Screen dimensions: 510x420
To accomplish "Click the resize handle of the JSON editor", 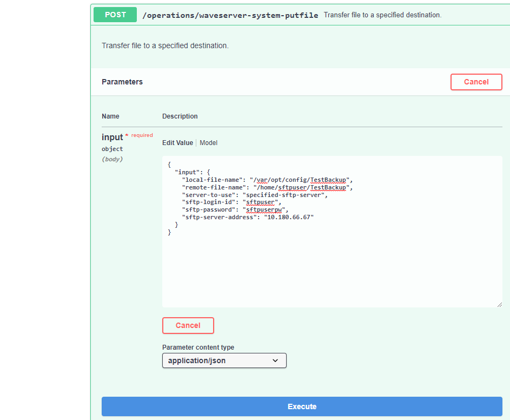I will [500, 304].
